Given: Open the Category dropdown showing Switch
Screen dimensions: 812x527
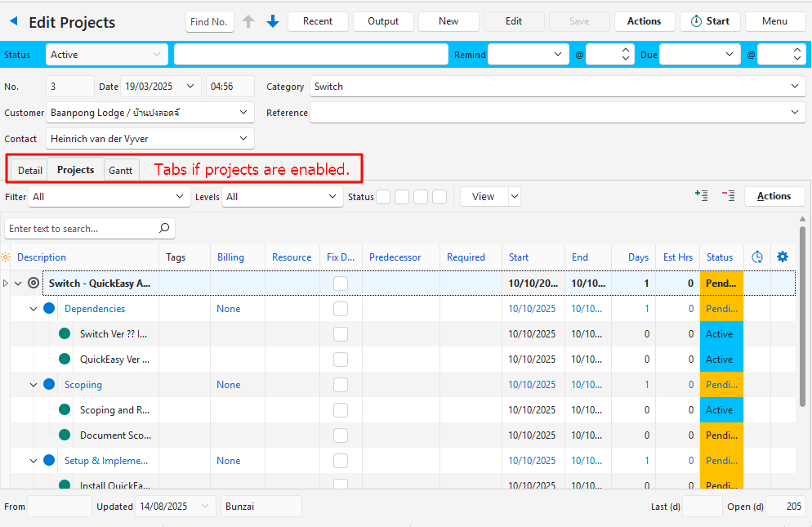Looking at the screenshot, I should click(796, 87).
